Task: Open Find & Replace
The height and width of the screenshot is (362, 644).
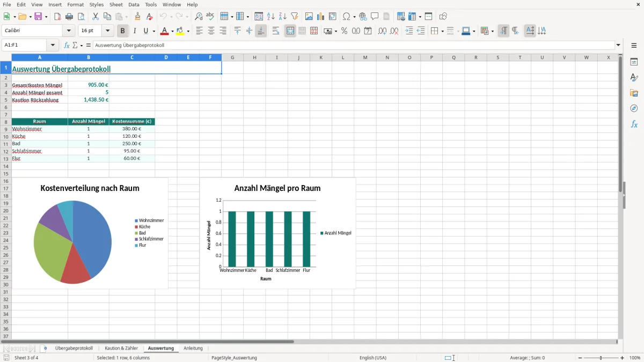Action: 199,17
